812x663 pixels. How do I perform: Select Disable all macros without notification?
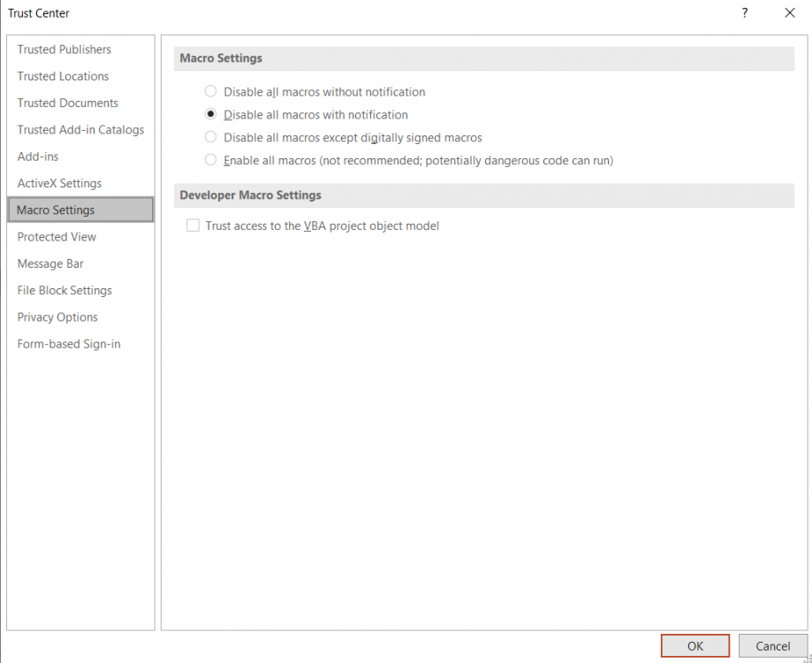click(x=210, y=92)
